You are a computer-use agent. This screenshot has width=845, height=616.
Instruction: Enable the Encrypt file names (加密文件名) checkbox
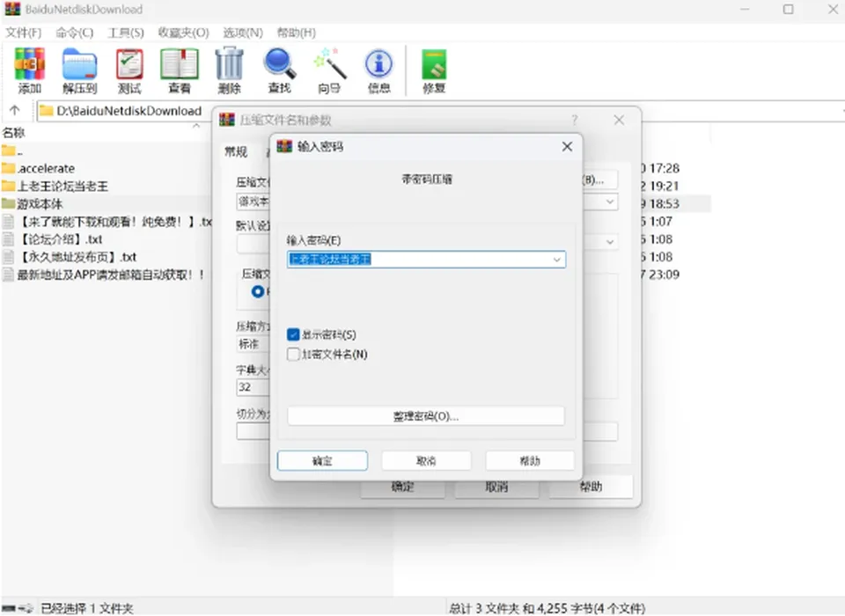293,354
